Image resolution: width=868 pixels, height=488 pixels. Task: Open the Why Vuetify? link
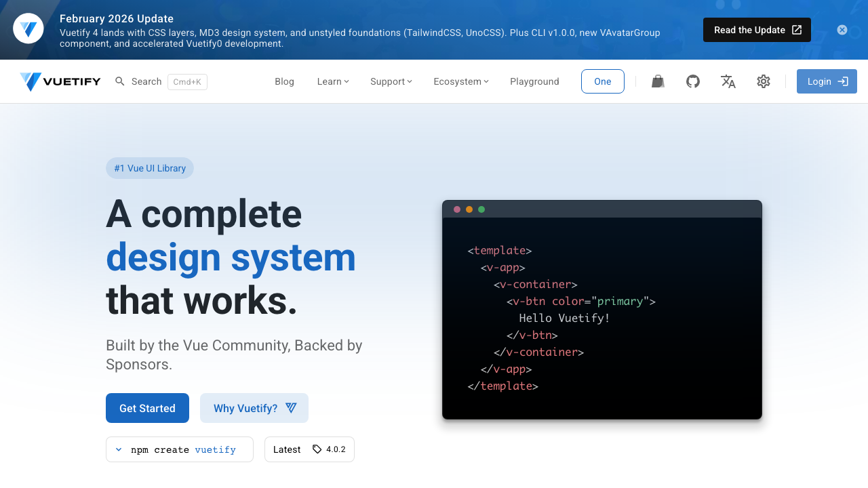pyautogui.click(x=254, y=408)
